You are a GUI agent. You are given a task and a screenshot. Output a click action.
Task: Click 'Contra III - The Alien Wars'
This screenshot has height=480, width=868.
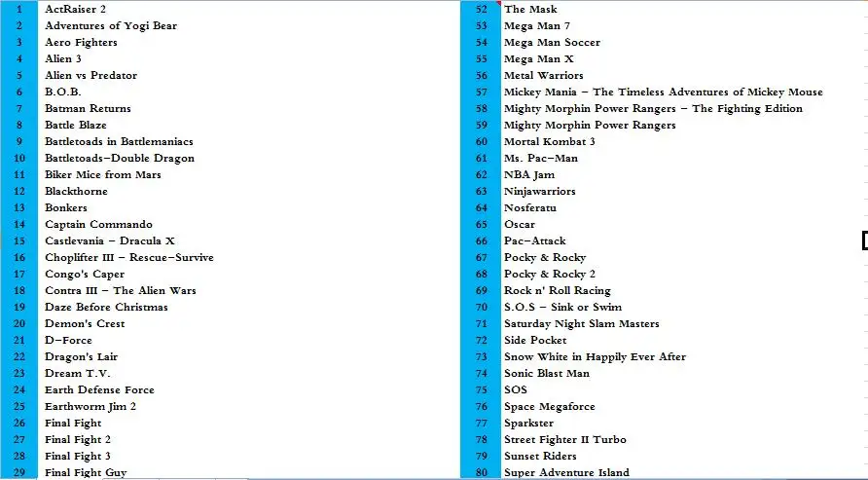tap(120, 291)
